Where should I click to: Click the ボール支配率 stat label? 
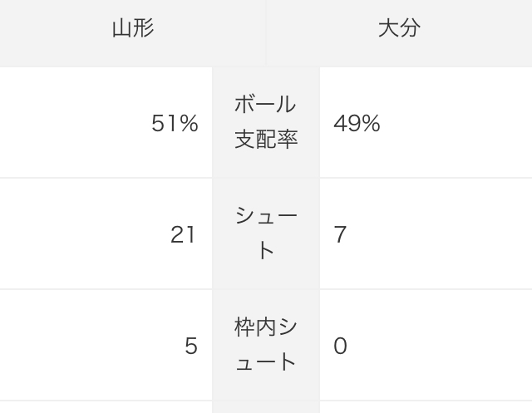click(x=265, y=122)
